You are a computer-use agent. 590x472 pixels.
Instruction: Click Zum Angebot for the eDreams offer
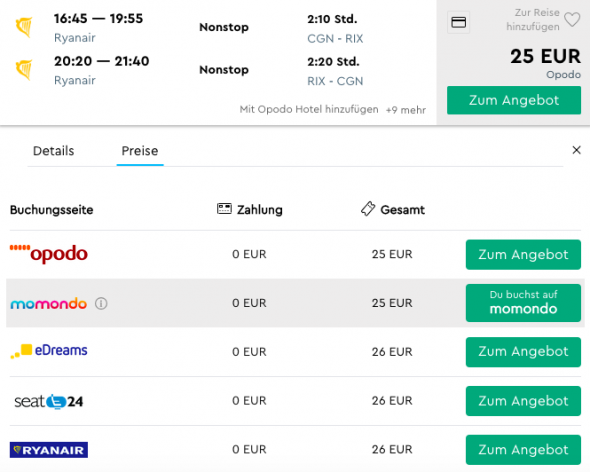[x=523, y=352]
